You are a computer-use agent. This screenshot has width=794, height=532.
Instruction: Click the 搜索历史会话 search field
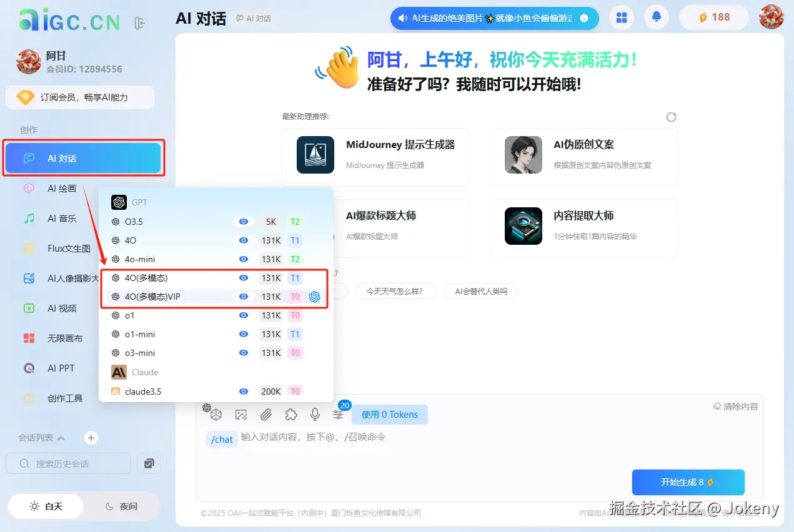69,463
